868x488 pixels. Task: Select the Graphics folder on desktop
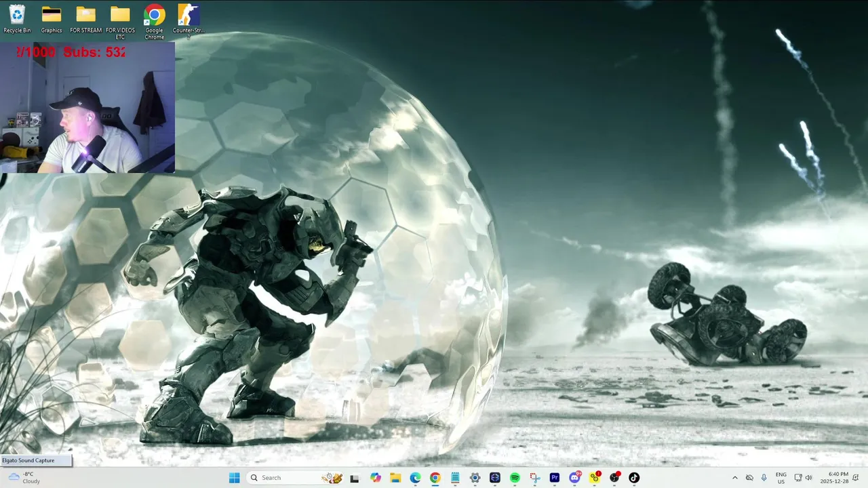point(52,18)
